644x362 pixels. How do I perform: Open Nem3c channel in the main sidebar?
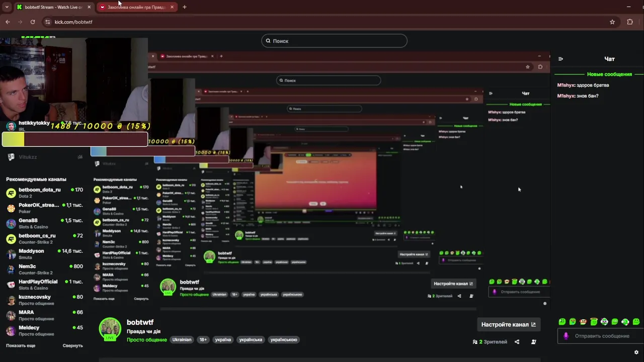point(44,269)
